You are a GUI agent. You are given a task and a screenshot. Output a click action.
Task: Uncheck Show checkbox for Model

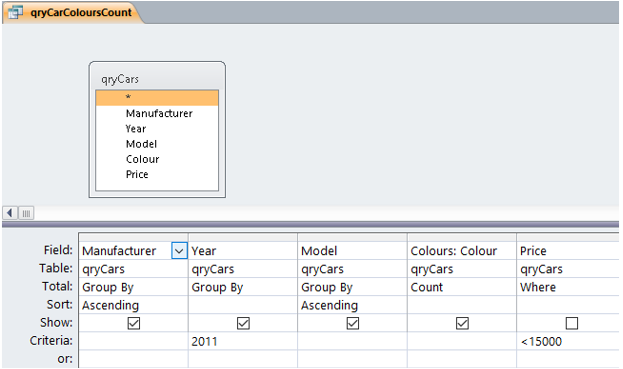[353, 323]
